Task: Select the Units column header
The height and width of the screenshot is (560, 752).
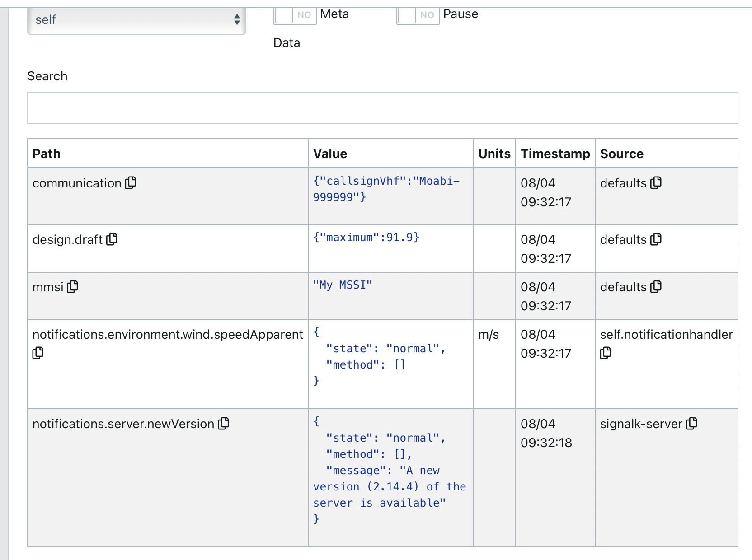Action: tap(494, 154)
